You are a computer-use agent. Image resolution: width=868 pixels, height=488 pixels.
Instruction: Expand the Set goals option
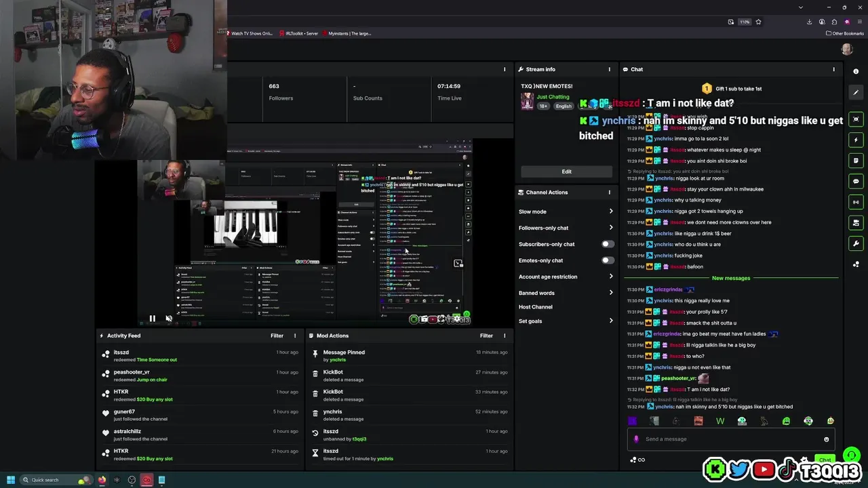click(x=566, y=321)
